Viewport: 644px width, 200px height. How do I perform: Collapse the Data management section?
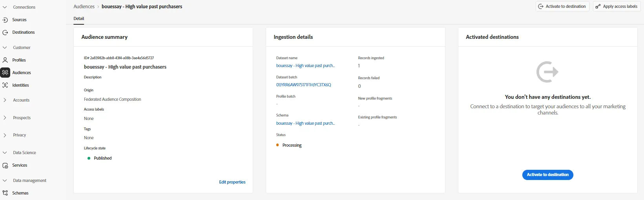[5, 180]
